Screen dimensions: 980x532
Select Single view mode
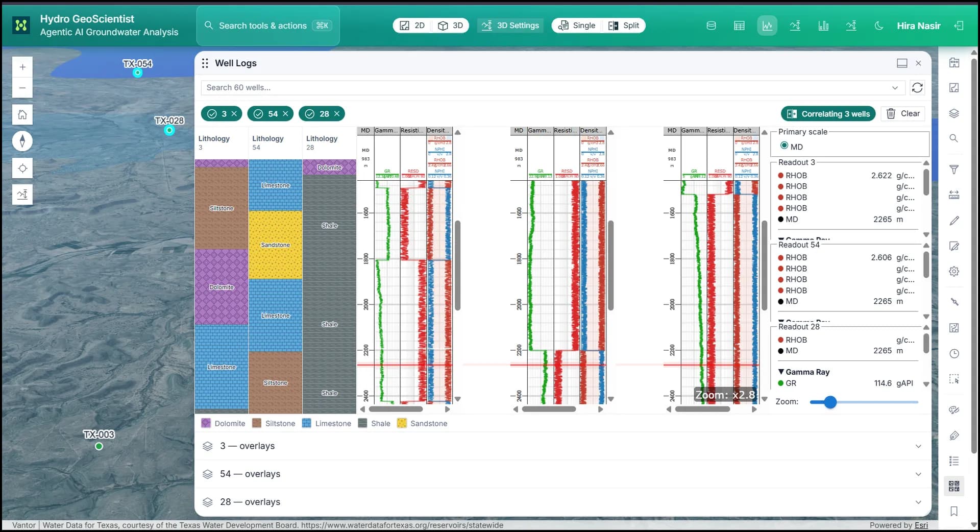point(577,26)
